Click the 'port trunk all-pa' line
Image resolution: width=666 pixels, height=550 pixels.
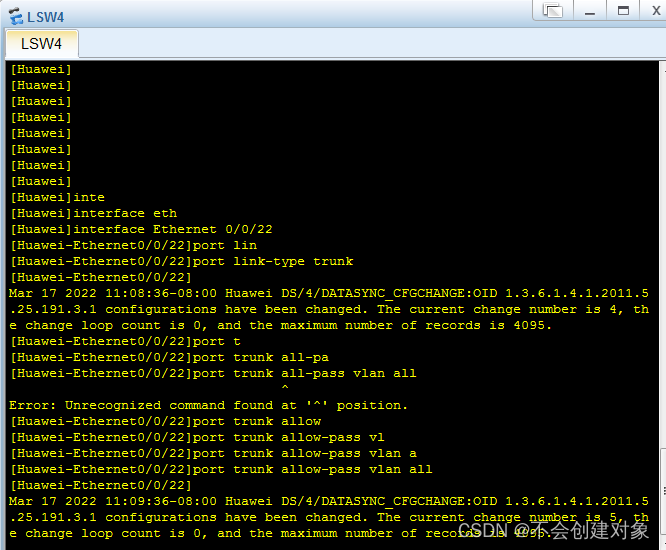coord(169,357)
